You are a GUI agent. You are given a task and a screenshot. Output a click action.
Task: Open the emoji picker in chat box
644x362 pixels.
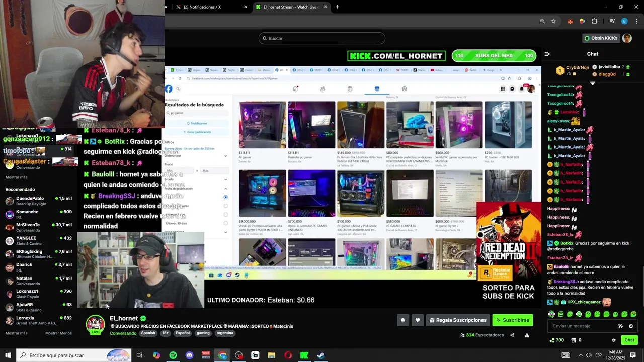tap(631, 326)
